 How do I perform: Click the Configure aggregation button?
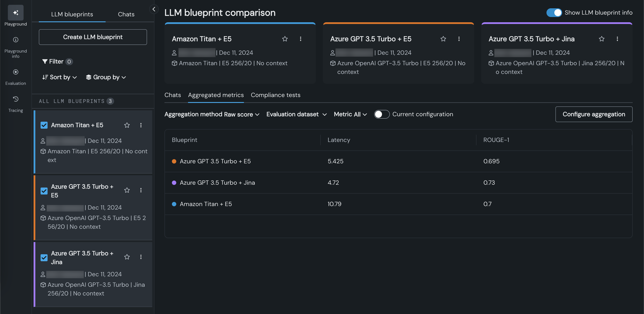click(x=594, y=114)
